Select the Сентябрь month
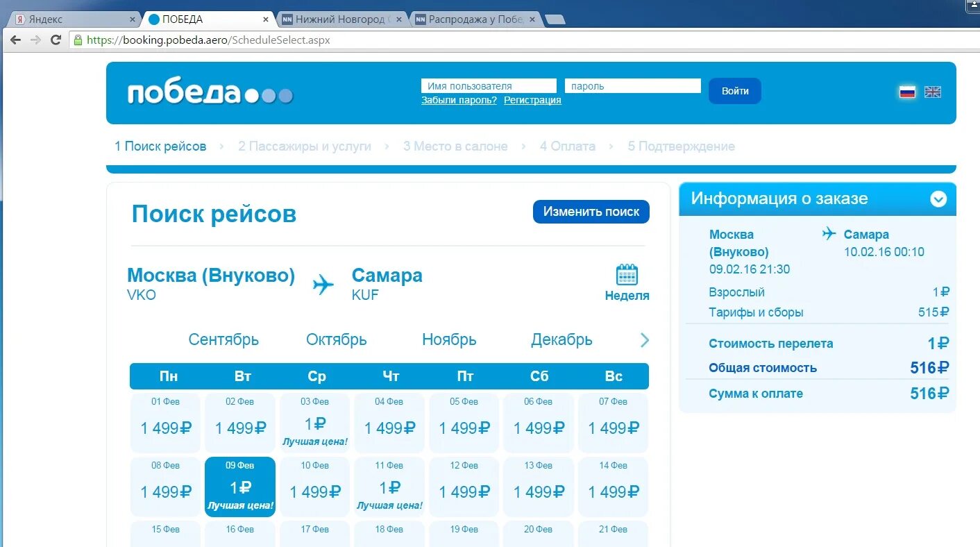Image resolution: width=980 pixels, height=547 pixels. coord(223,340)
